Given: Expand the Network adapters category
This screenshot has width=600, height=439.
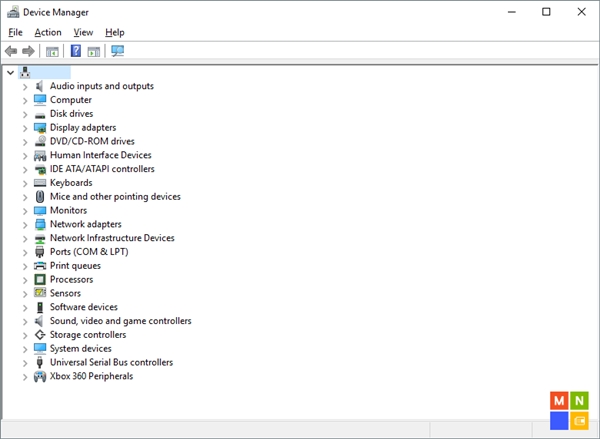Looking at the screenshot, I should (x=25, y=225).
